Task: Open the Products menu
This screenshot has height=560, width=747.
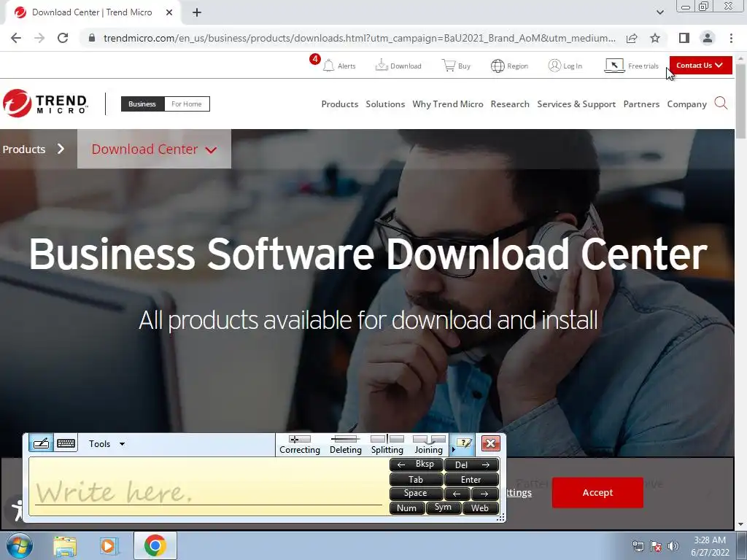Action: 340,104
